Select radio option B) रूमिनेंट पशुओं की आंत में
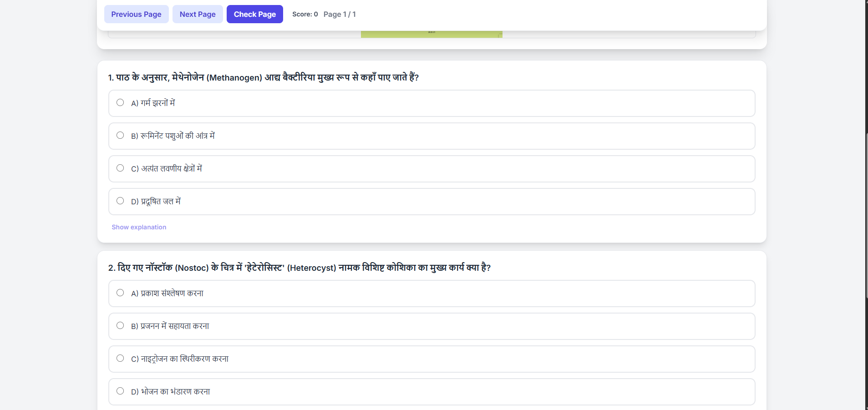The width and height of the screenshot is (868, 410). tap(120, 135)
